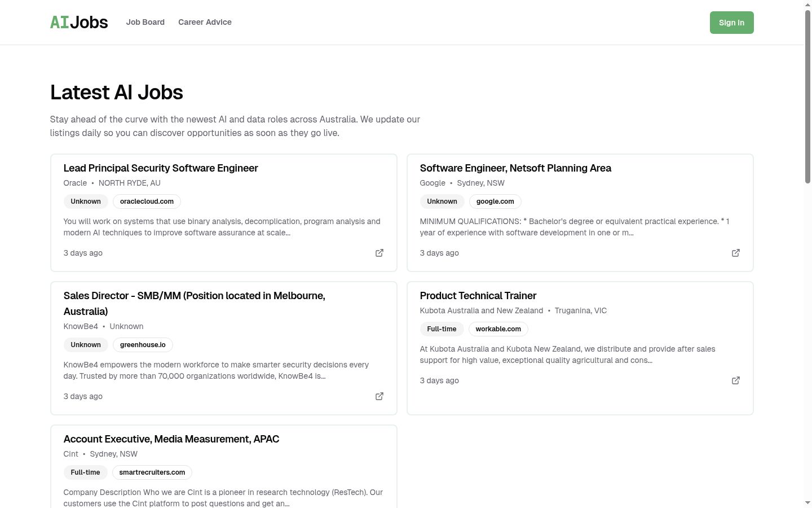Screen dimensions: 812x508
Task: Open Lead Principal Security Software Engineer listing
Action: pos(161,168)
